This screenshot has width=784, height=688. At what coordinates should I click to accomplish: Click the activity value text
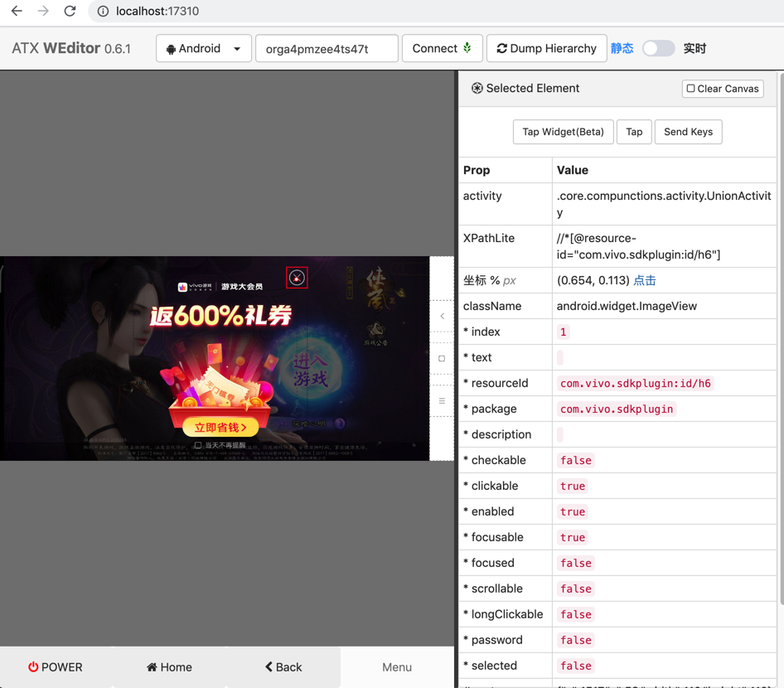tap(664, 204)
